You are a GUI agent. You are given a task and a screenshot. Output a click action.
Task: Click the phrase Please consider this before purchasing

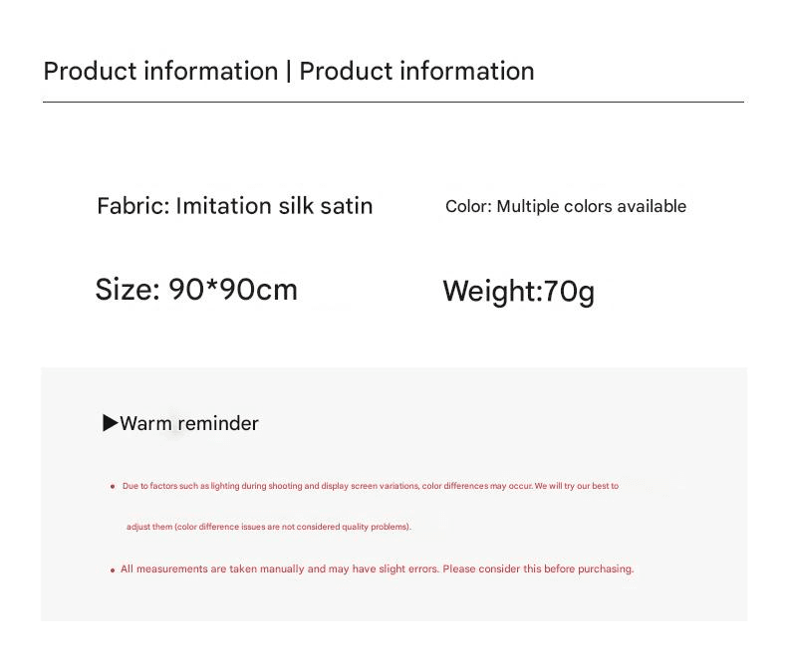point(538,568)
